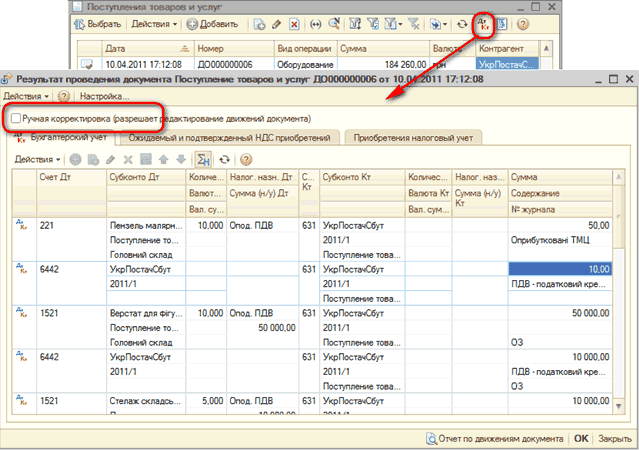Image resolution: width=639 pixels, height=450 pixels.
Task: Click help icon in the postings toolbar
Action: pyautogui.click(x=246, y=159)
